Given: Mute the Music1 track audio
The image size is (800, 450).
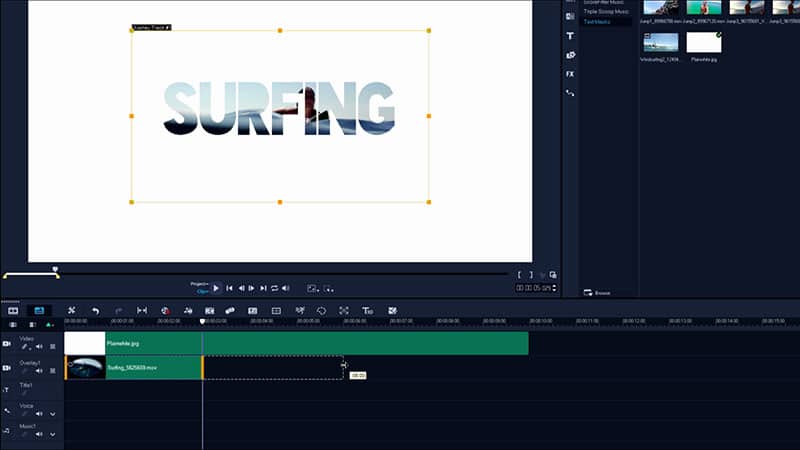Looking at the screenshot, I should [39, 434].
